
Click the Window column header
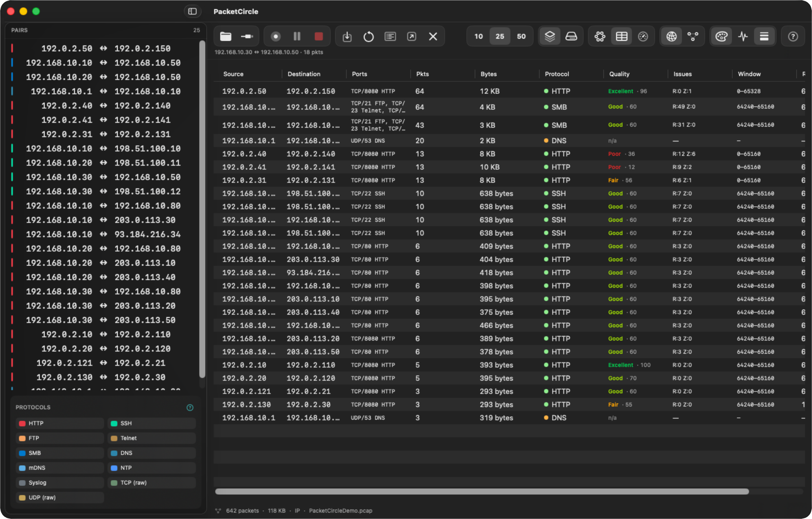click(749, 74)
